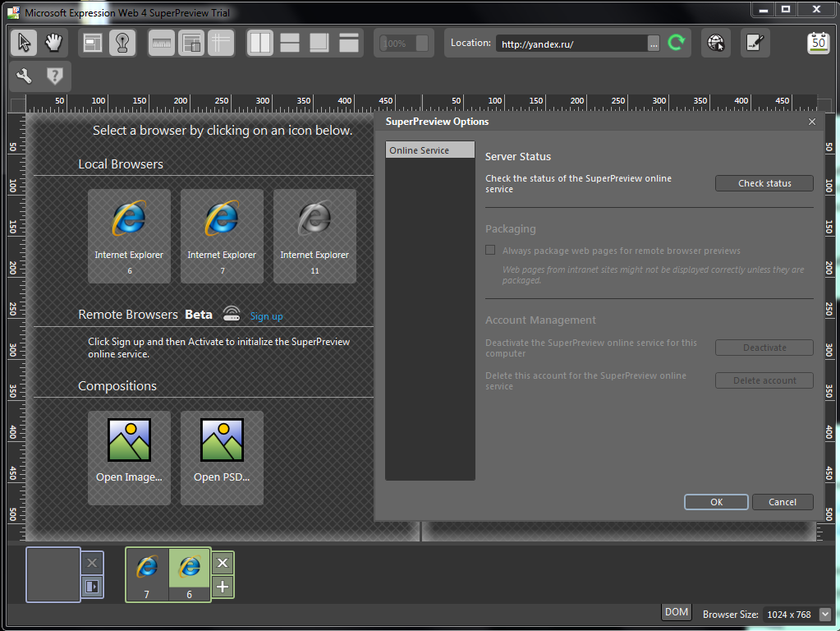Viewport: 840px width, 631px height.
Task: Open interactive mode globe icon
Action: coord(716,43)
